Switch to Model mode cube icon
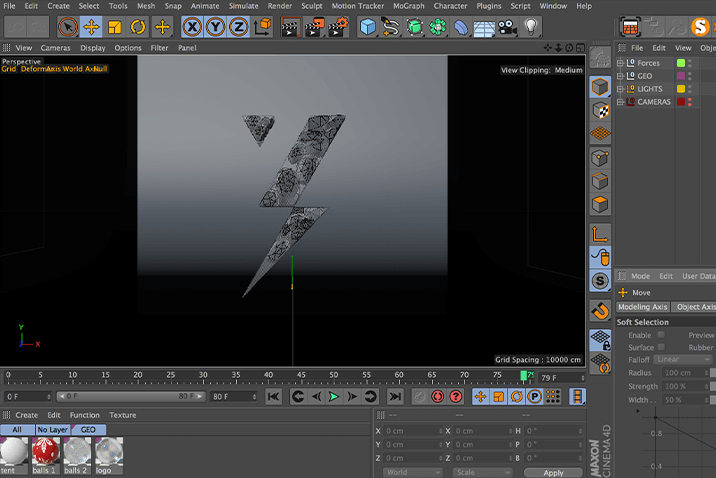 click(x=600, y=87)
